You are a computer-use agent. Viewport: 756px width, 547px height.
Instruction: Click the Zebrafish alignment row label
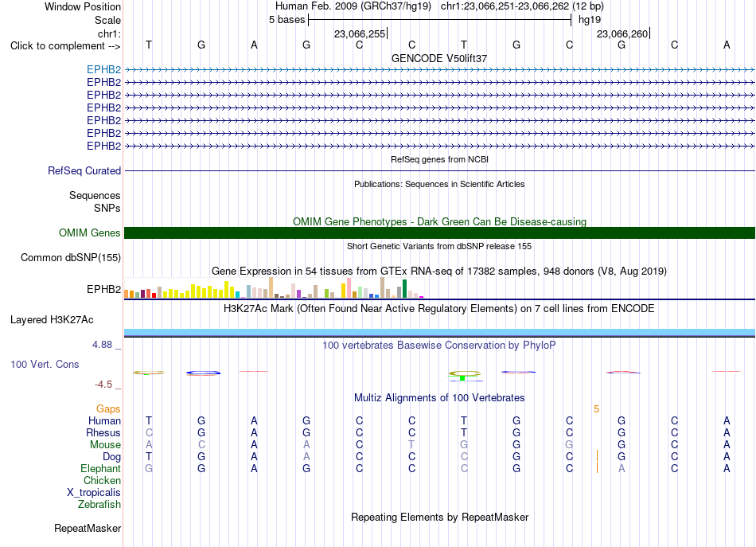tap(99, 504)
